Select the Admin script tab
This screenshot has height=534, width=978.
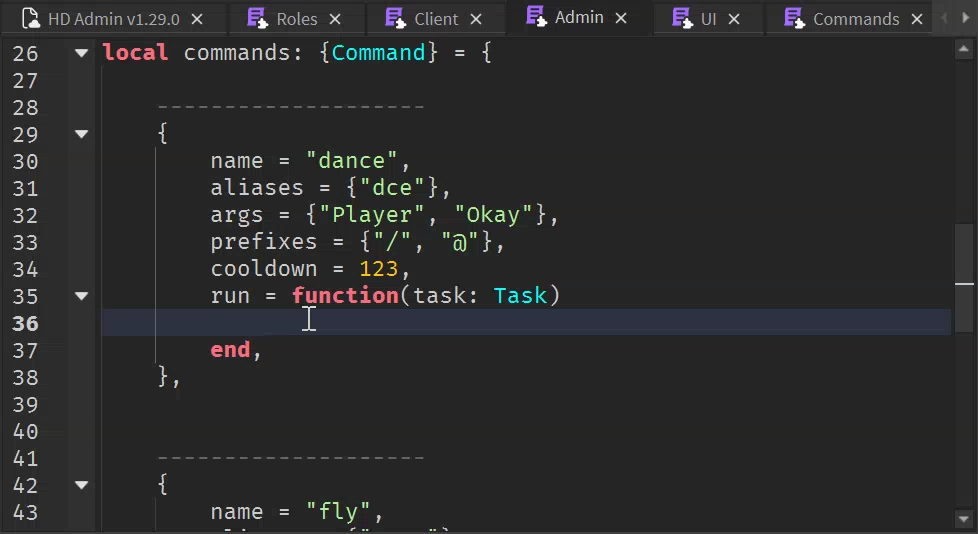click(579, 17)
